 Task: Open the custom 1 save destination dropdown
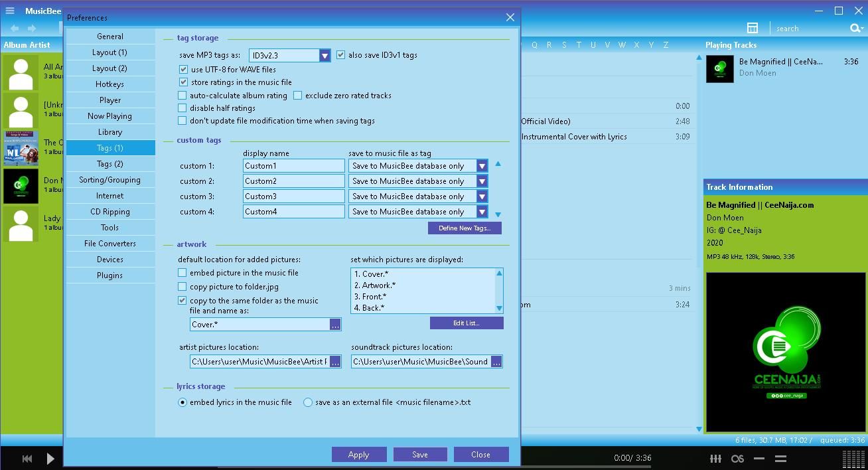point(482,165)
